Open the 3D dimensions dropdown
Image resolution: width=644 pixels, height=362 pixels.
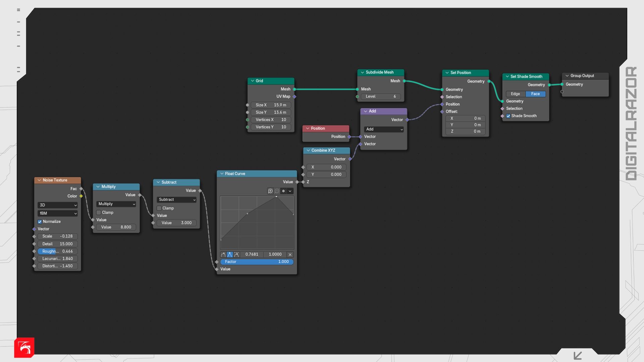pos(58,205)
